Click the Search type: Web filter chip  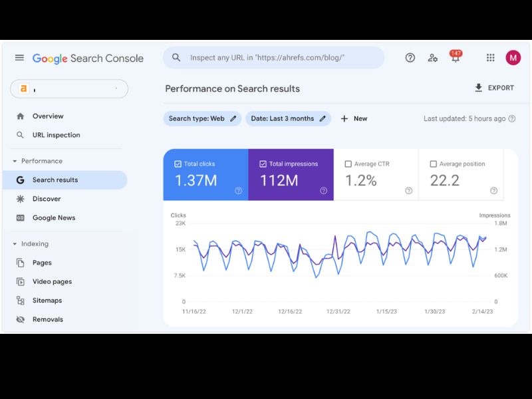click(202, 118)
